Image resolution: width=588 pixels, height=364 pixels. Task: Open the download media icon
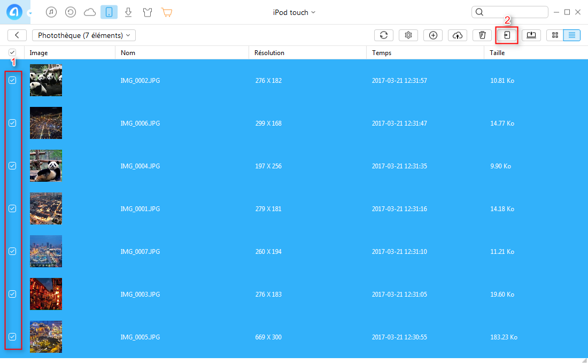point(128,12)
